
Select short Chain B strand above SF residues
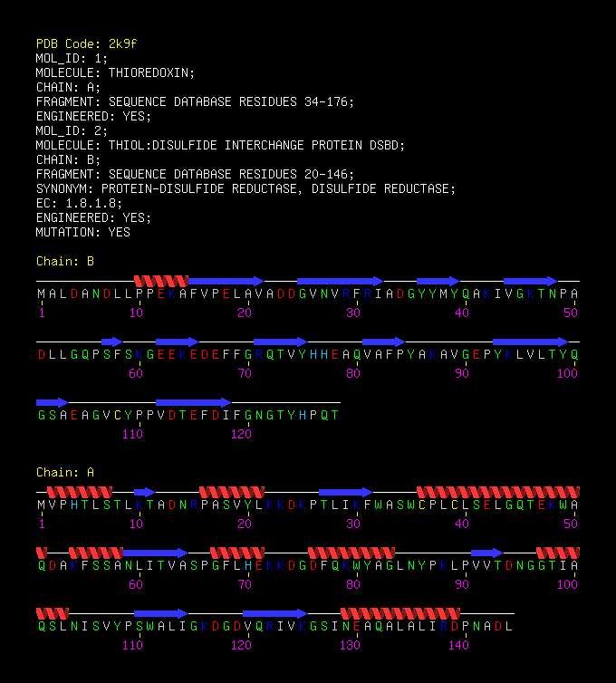click(112, 341)
